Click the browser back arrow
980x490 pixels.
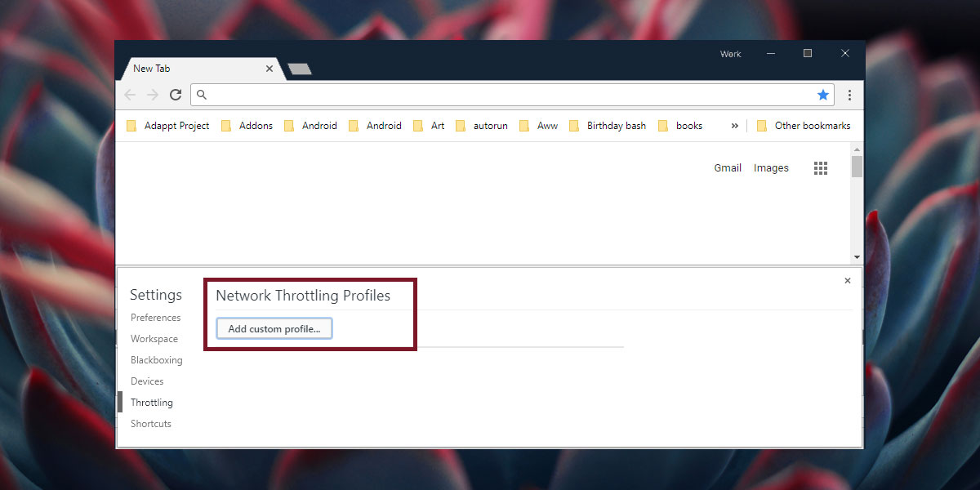[130, 95]
